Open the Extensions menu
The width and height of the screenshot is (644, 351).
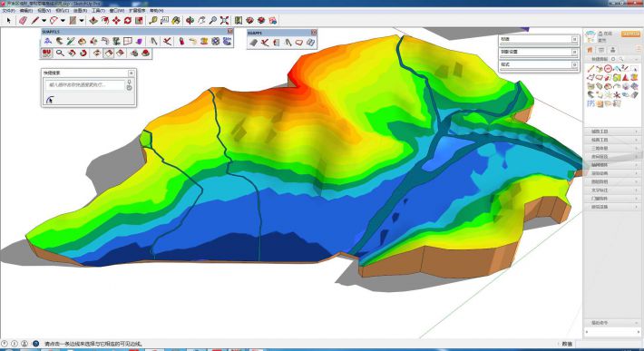(137, 10)
